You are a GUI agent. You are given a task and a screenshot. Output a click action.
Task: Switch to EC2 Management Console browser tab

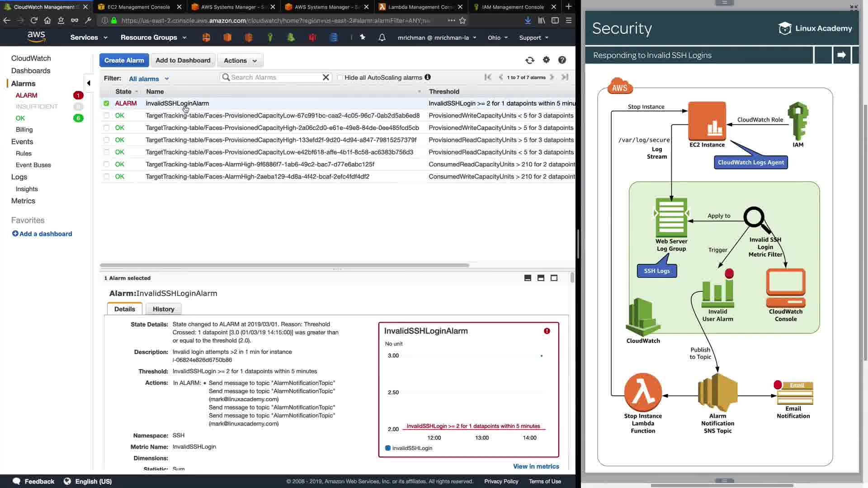[x=138, y=7]
